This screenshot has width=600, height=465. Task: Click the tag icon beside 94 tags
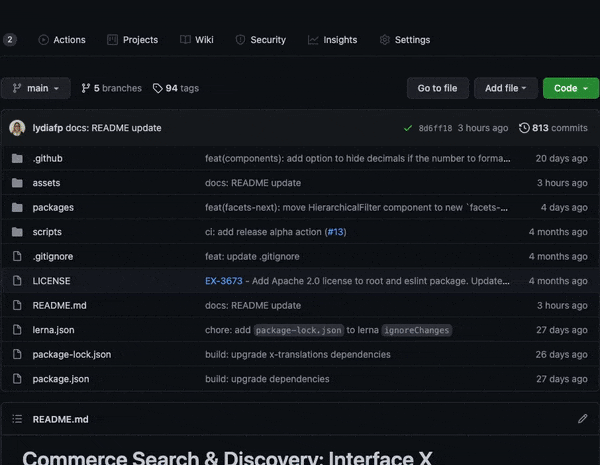pos(157,88)
